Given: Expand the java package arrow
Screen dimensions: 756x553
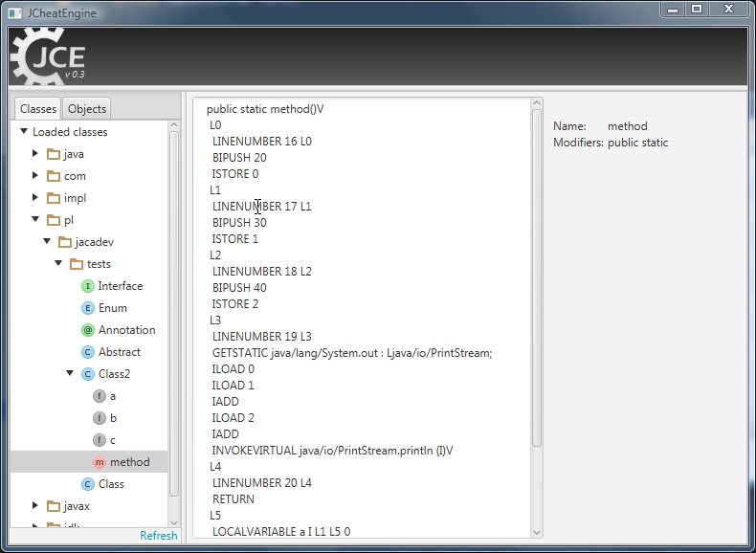Looking at the screenshot, I should click(x=35, y=153).
